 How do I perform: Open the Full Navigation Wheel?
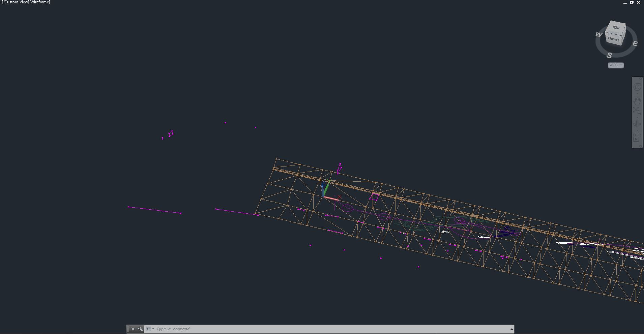click(637, 87)
